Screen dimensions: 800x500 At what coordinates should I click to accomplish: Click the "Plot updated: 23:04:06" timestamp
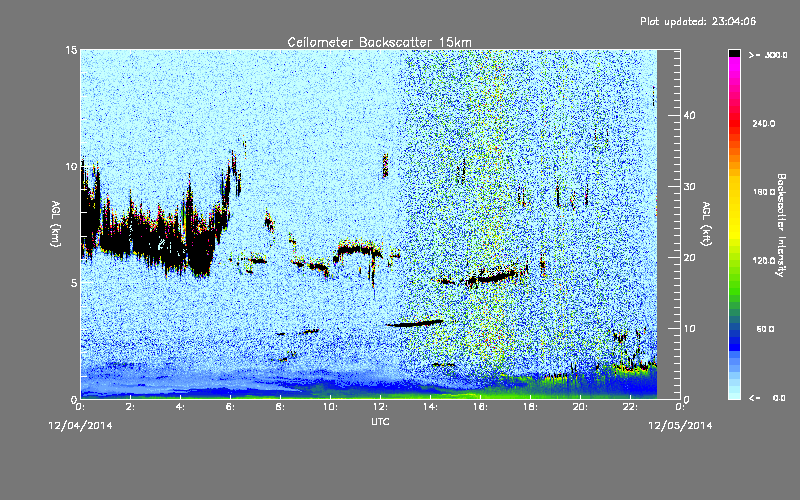coord(698,21)
